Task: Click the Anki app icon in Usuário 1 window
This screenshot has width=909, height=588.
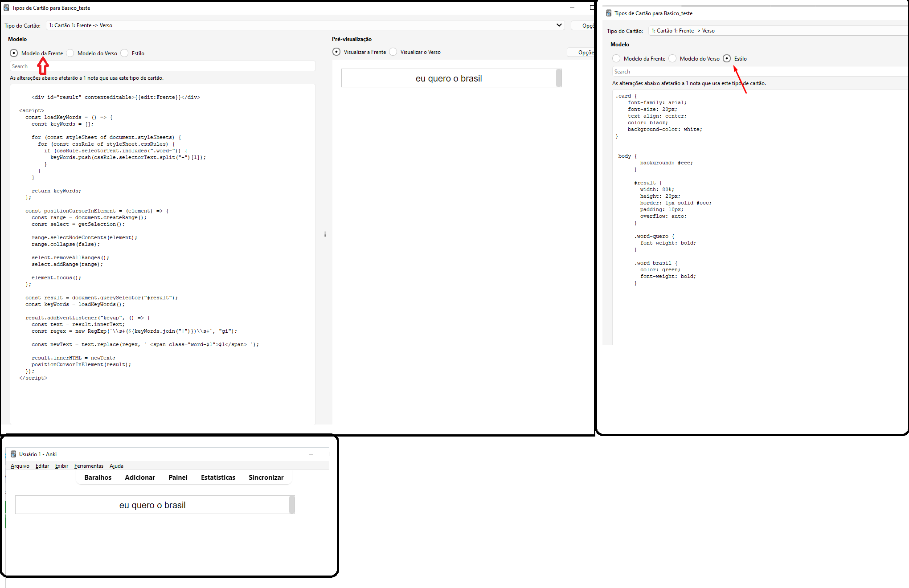Action: (x=13, y=454)
